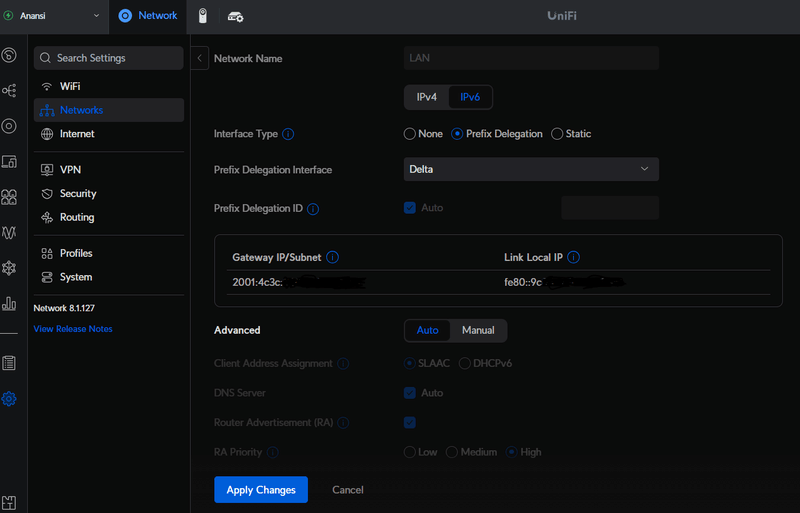Click info icon beside Interface Type
This screenshot has width=800, height=513.
point(288,134)
